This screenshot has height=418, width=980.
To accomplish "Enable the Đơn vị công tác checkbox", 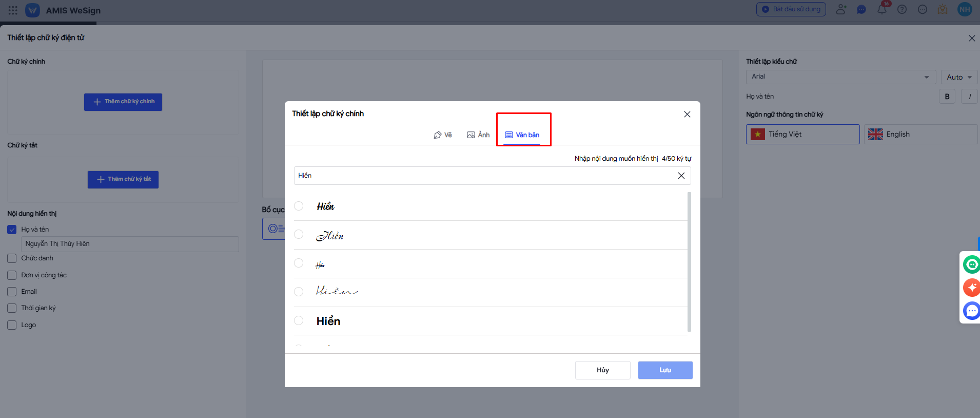I will pos(12,275).
